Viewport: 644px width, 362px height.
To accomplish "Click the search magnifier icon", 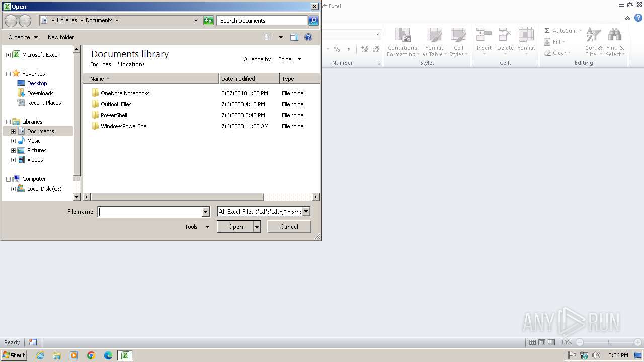I will [313, 21].
